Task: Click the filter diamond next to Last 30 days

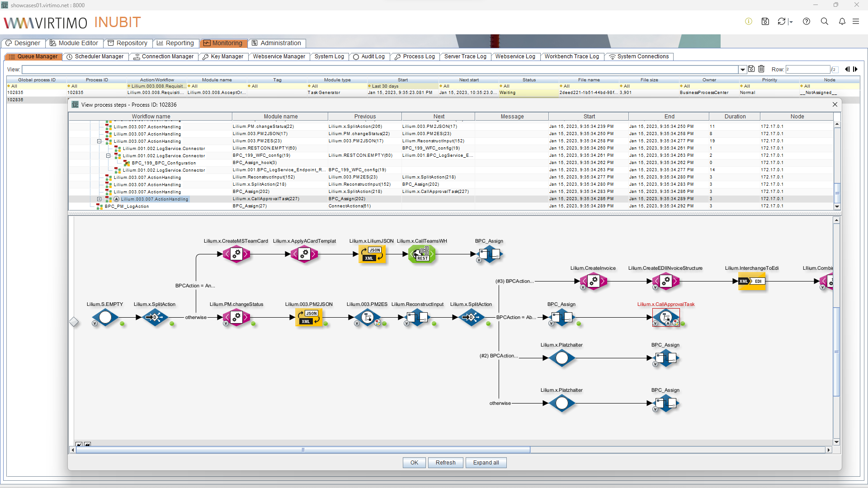Action: 370,86
